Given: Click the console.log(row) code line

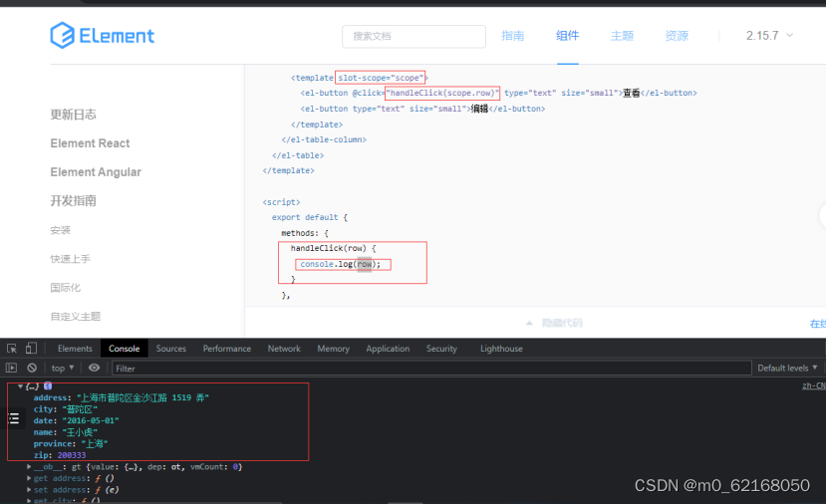Looking at the screenshot, I should click(x=341, y=264).
